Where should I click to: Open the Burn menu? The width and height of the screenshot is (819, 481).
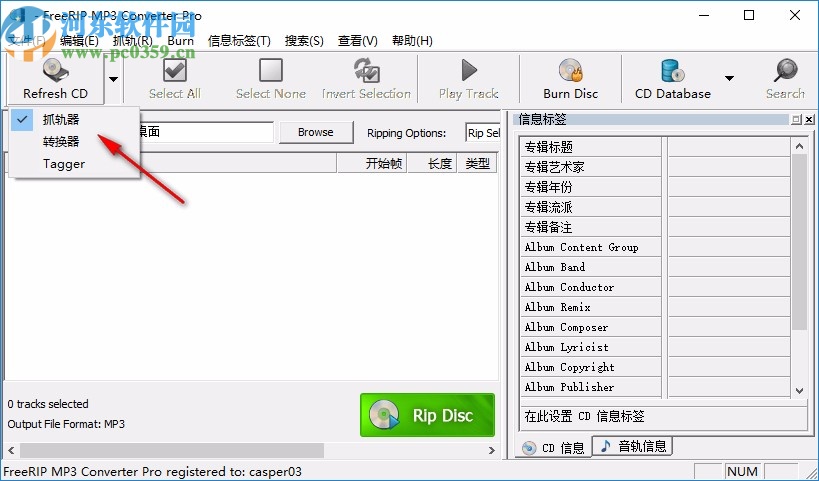[180, 41]
